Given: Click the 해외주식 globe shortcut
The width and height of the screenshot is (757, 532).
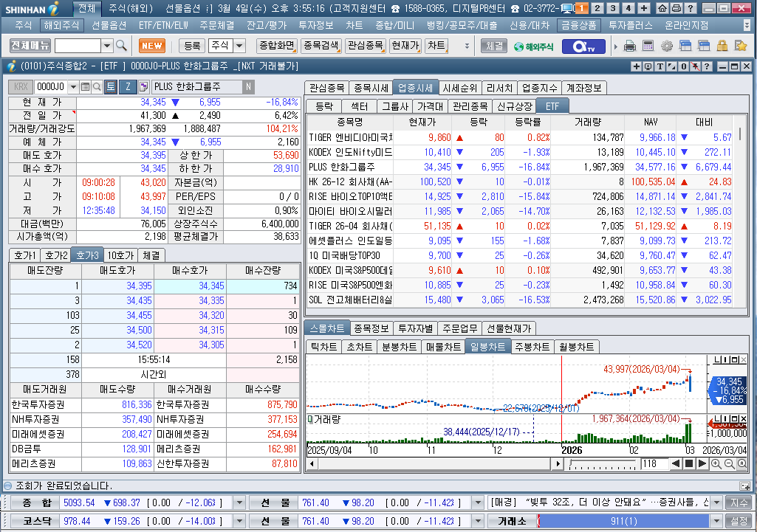Looking at the screenshot, I should click(x=533, y=46).
